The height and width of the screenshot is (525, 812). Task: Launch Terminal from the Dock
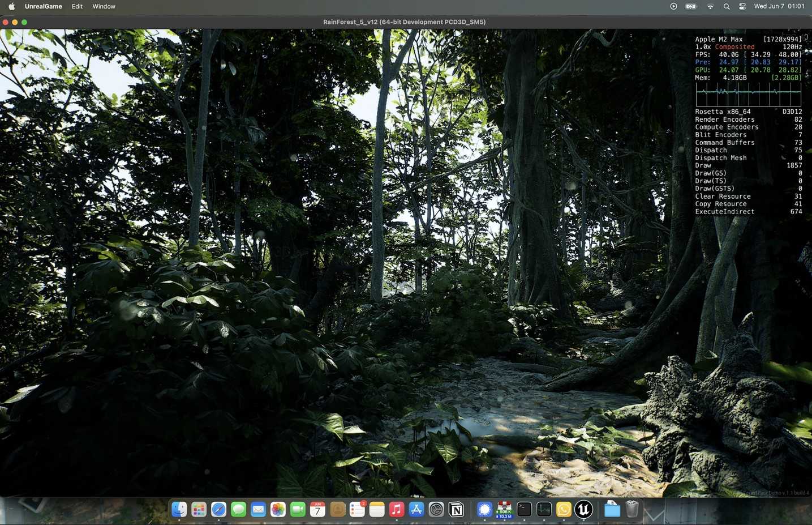coord(524,510)
